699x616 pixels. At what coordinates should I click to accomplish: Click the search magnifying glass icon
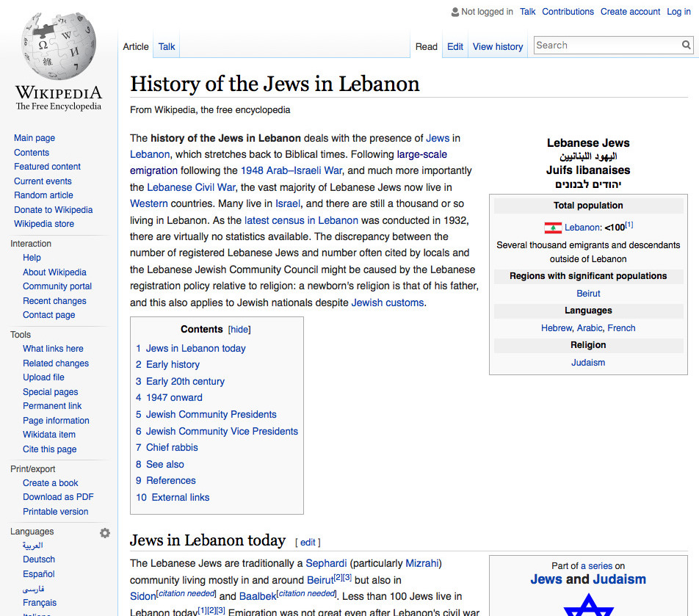point(686,45)
